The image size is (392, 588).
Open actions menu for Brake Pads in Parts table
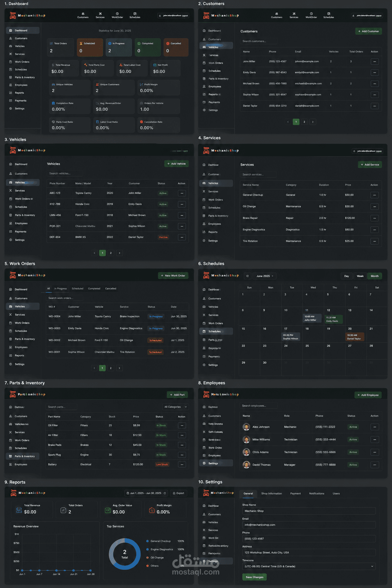point(182,445)
